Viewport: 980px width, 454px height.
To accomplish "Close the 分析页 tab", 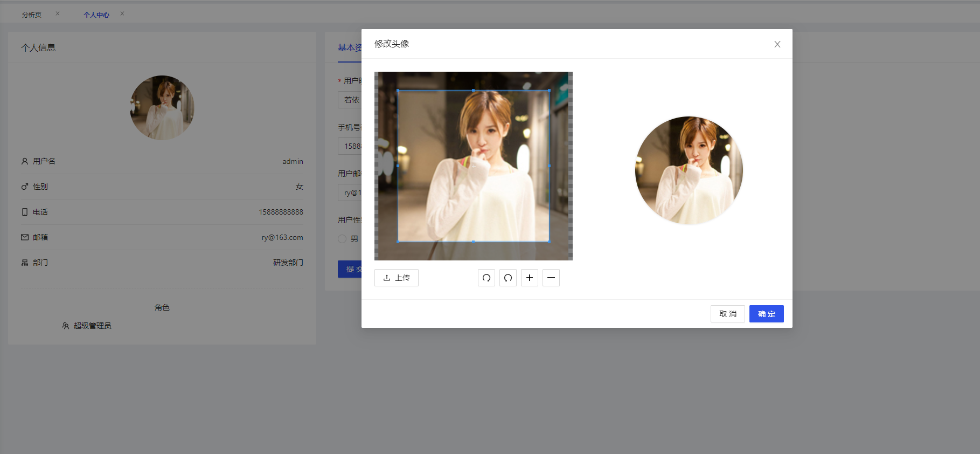I will [x=58, y=13].
